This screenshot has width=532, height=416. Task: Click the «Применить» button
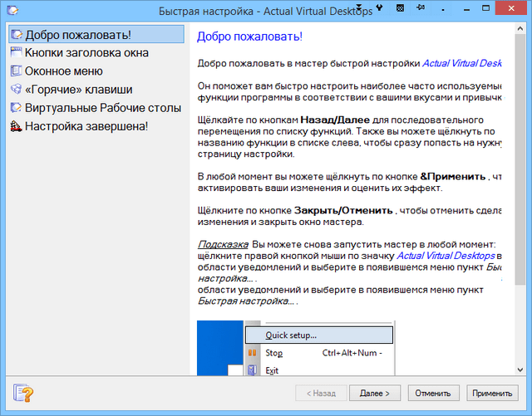click(492, 393)
